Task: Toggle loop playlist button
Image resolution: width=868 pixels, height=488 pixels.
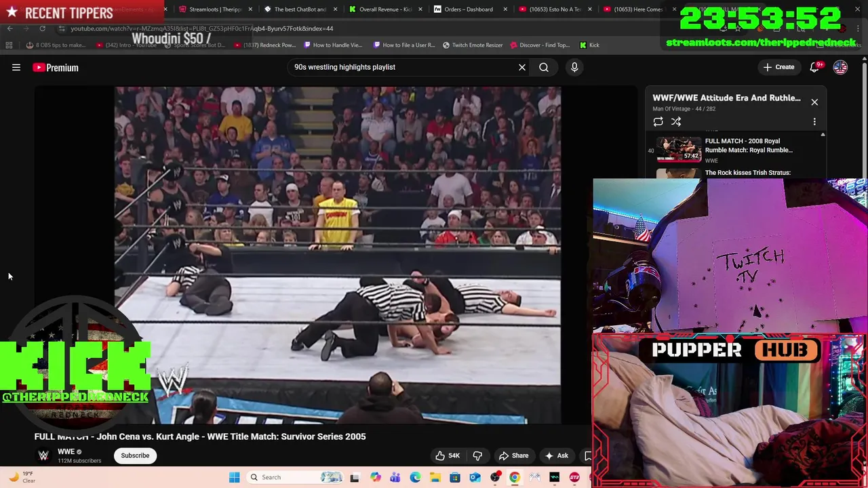Action: (x=658, y=121)
